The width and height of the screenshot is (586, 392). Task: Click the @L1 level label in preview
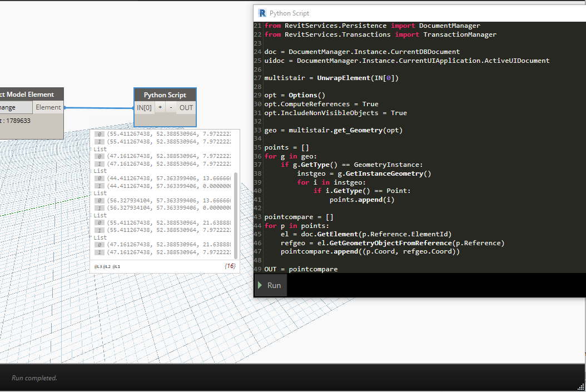click(116, 267)
